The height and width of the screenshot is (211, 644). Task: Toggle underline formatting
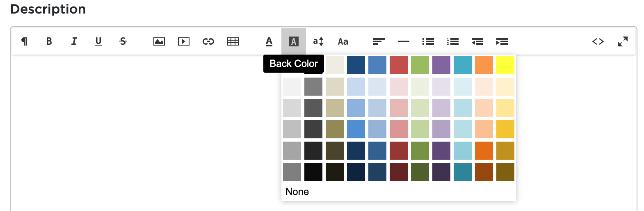(98, 41)
